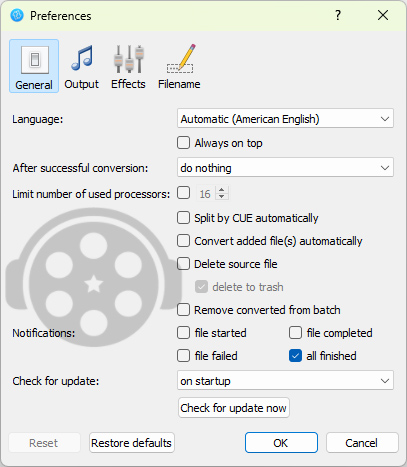Close the Preferences window
This screenshot has width=407, height=467.
(x=383, y=15)
